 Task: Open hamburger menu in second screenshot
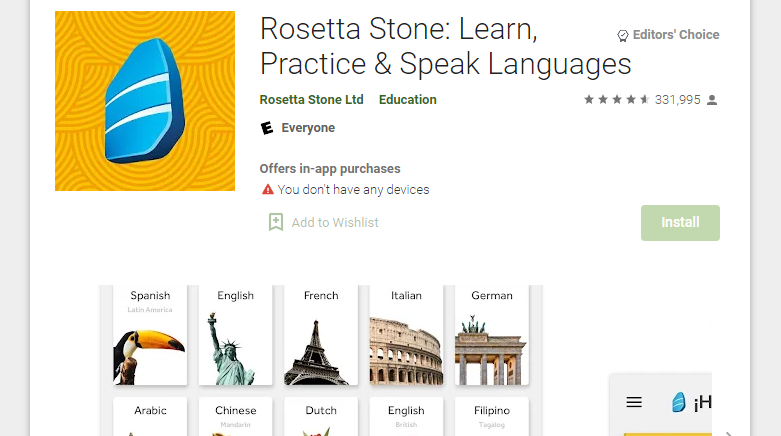[x=634, y=402]
